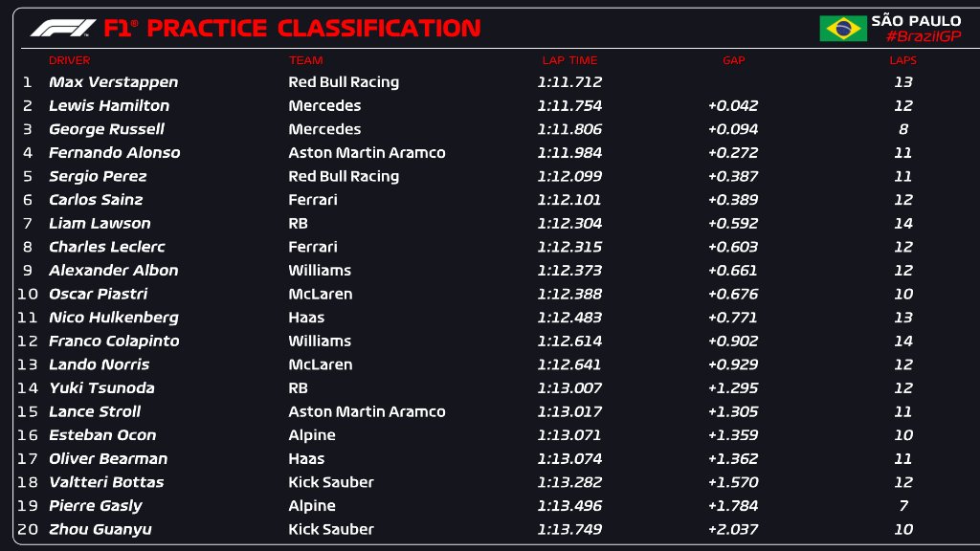Click the F1 logo icon

click(63, 29)
